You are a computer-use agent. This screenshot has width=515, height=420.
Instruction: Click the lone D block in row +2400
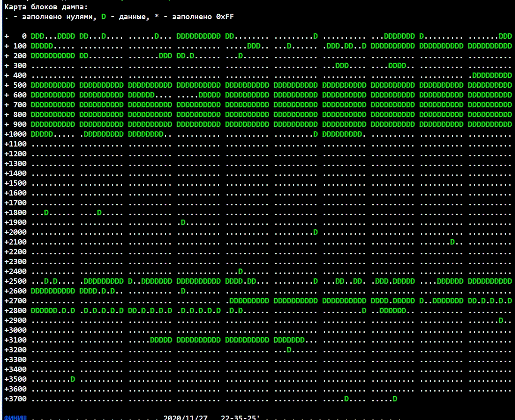click(x=240, y=272)
